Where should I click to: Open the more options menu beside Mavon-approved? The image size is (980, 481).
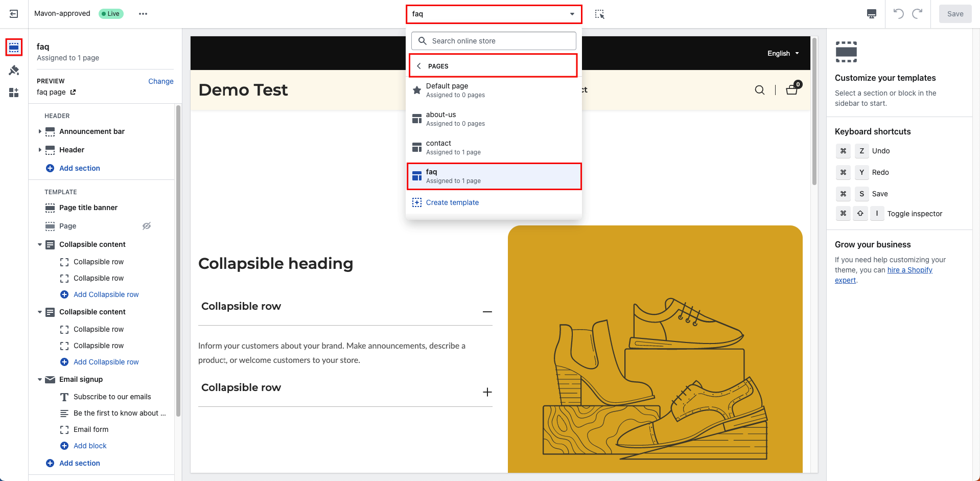(143, 14)
